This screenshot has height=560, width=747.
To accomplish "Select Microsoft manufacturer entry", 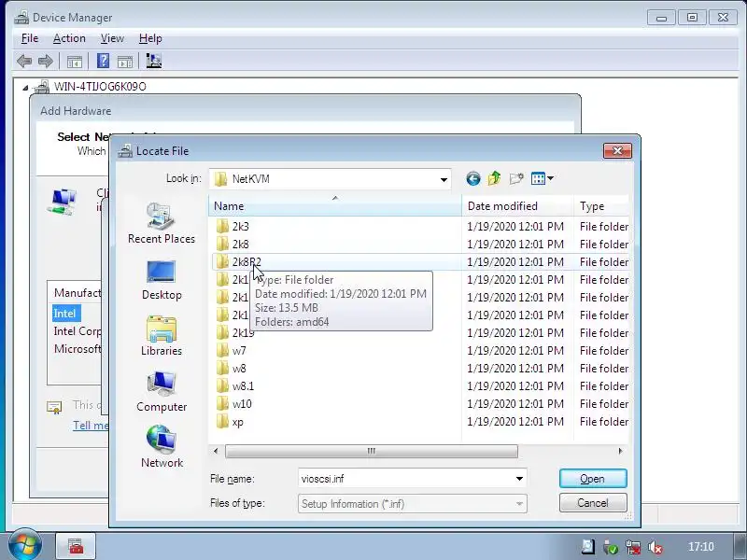I will 78,349.
